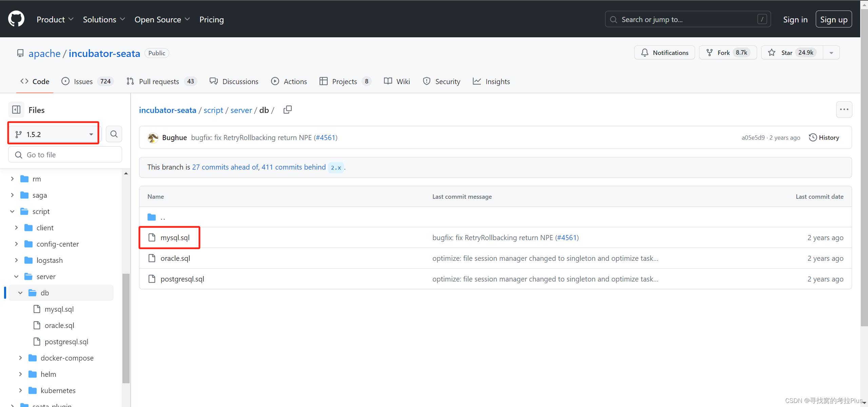The width and height of the screenshot is (868, 407).
Task: Open the Bughue author link
Action: [174, 137]
